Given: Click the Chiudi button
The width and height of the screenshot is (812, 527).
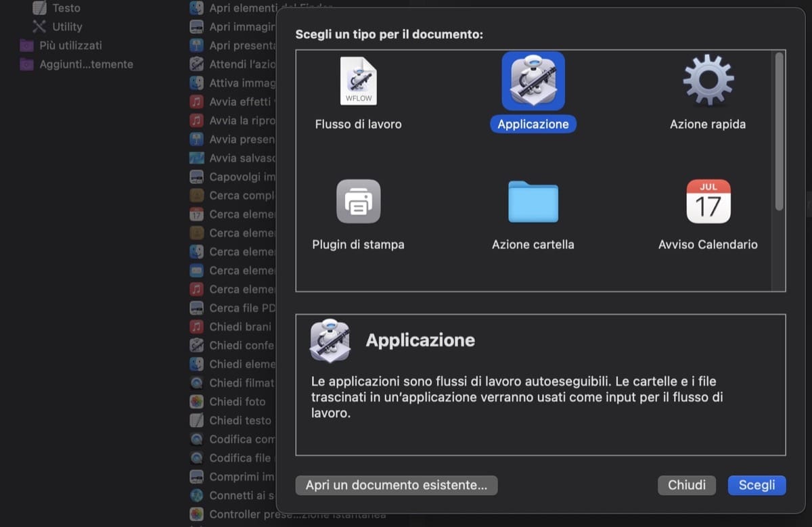Looking at the screenshot, I should [686, 485].
